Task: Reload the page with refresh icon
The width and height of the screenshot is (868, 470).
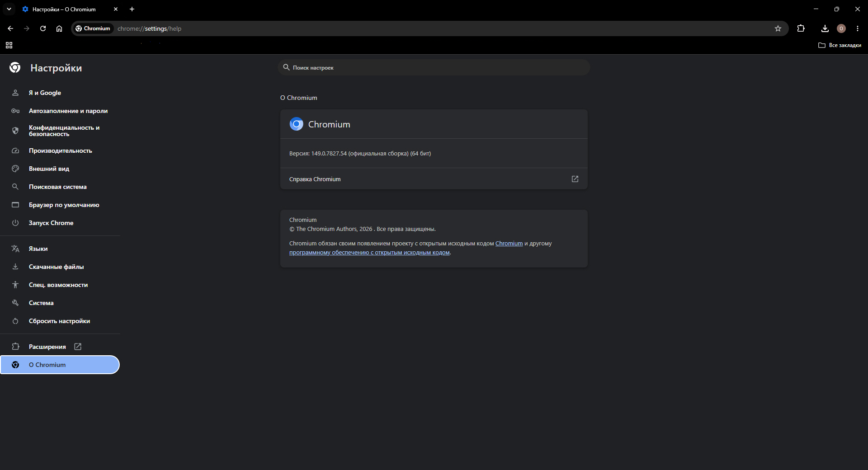Action: click(x=43, y=28)
